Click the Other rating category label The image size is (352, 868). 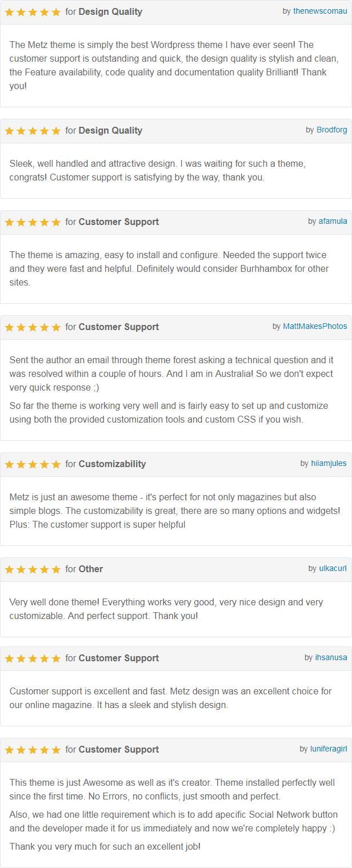[91, 569]
